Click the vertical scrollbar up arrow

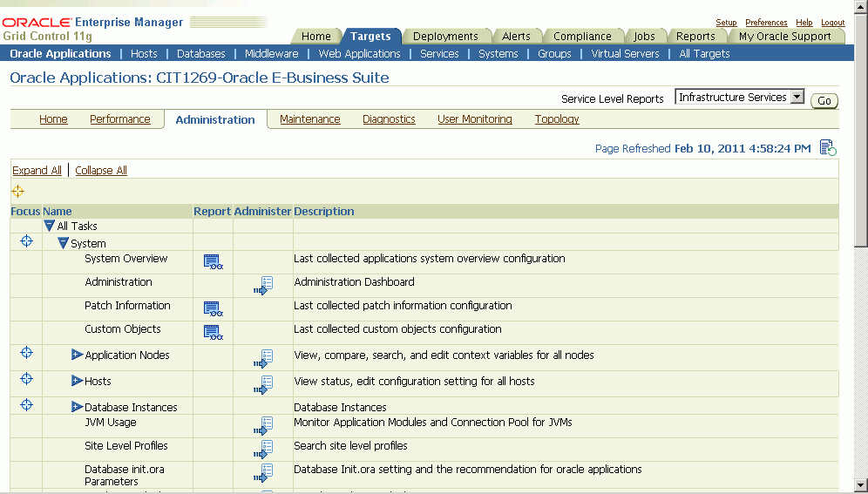coord(861,6)
